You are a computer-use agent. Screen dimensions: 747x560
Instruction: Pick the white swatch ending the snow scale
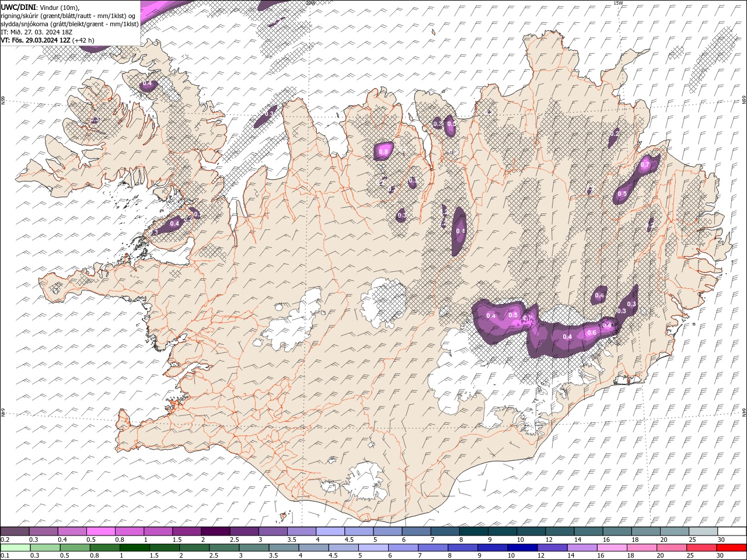[731, 531]
